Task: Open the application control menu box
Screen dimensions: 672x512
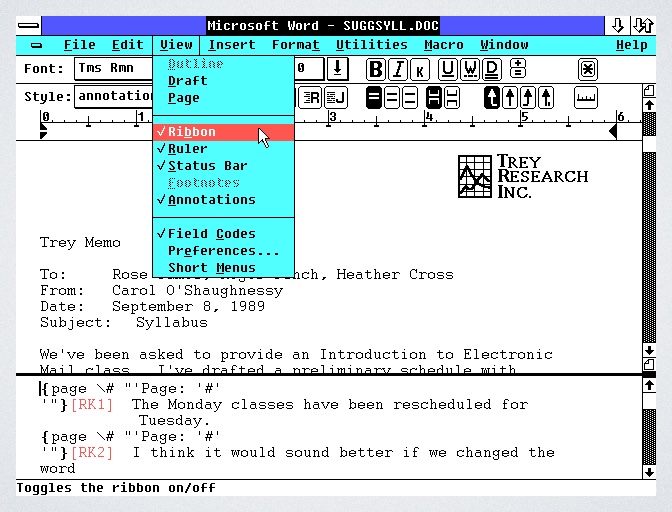Action: click(x=29, y=25)
